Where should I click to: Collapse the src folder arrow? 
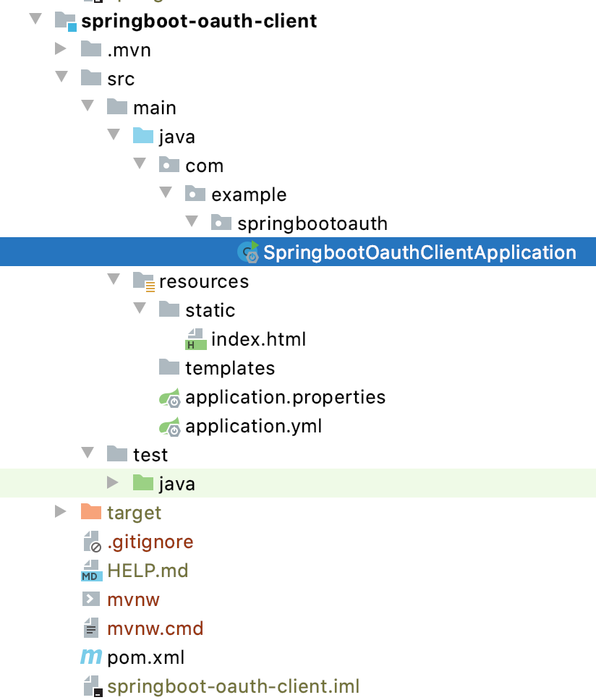point(61,78)
